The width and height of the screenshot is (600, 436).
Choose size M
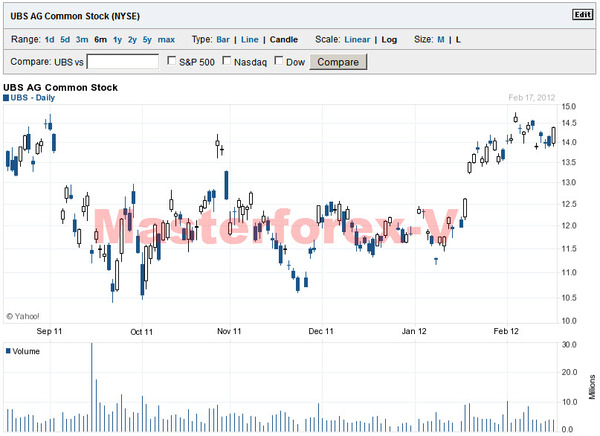click(x=441, y=39)
